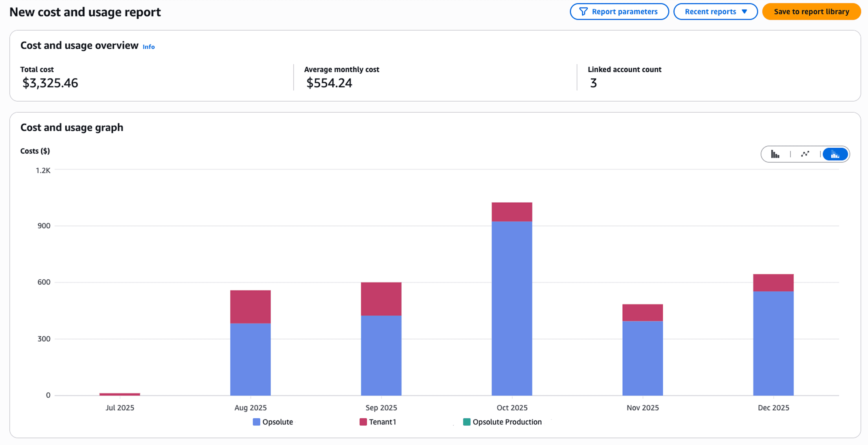This screenshot has height=445, width=868.
Task: Click Save to report library button
Action: 811,12
